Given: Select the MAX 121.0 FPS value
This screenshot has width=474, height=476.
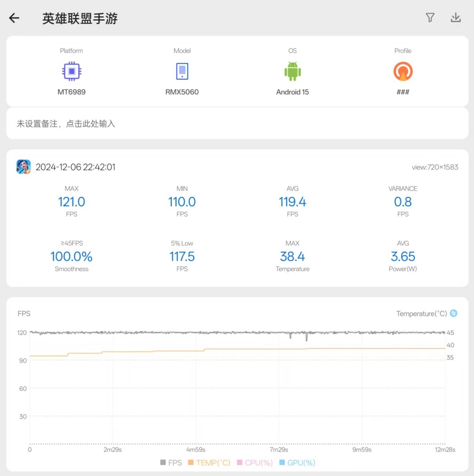Looking at the screenshot, I should (x=72, y=202).
